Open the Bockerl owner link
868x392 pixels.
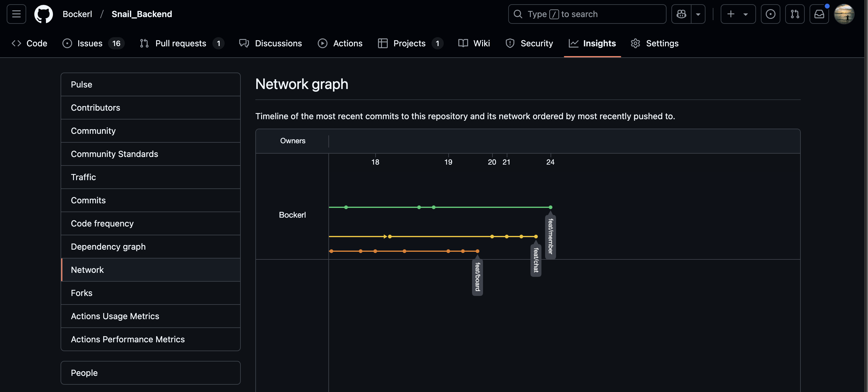click(x=77, y=14)
